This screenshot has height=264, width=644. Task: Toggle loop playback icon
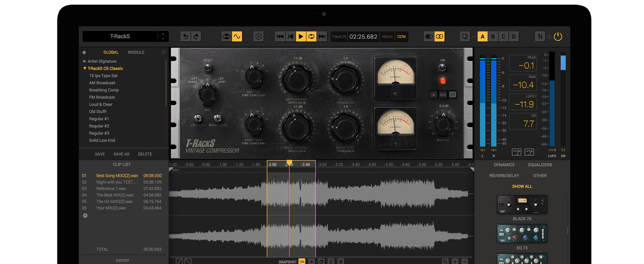click(311, 37)
